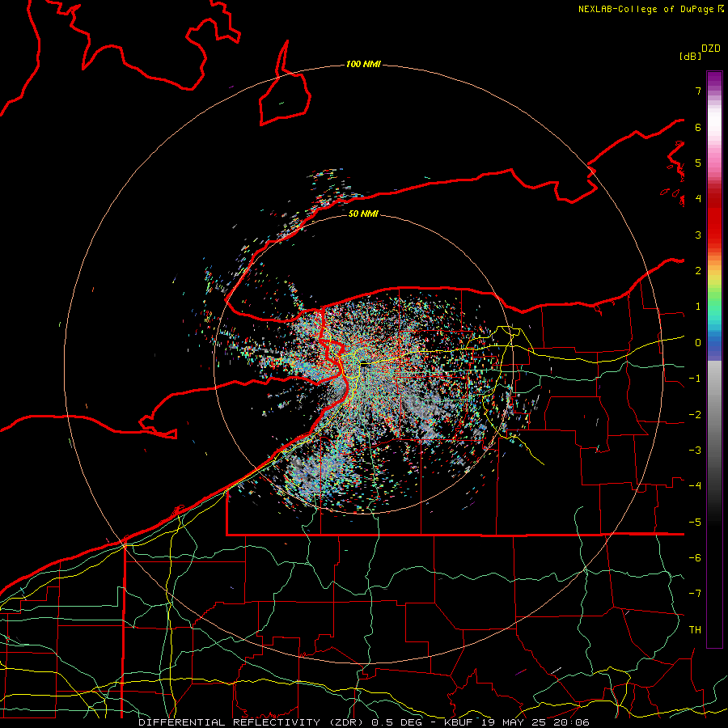Viewport: 728px width, 728px height.
Task: Click the TH threshold label on the scale
Action: click(695, 630)
